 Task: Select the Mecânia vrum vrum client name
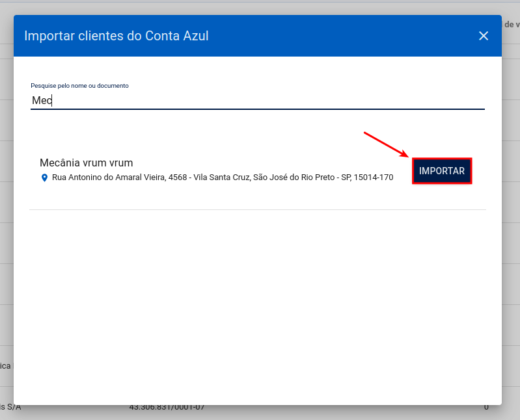(x=86, y=163)
